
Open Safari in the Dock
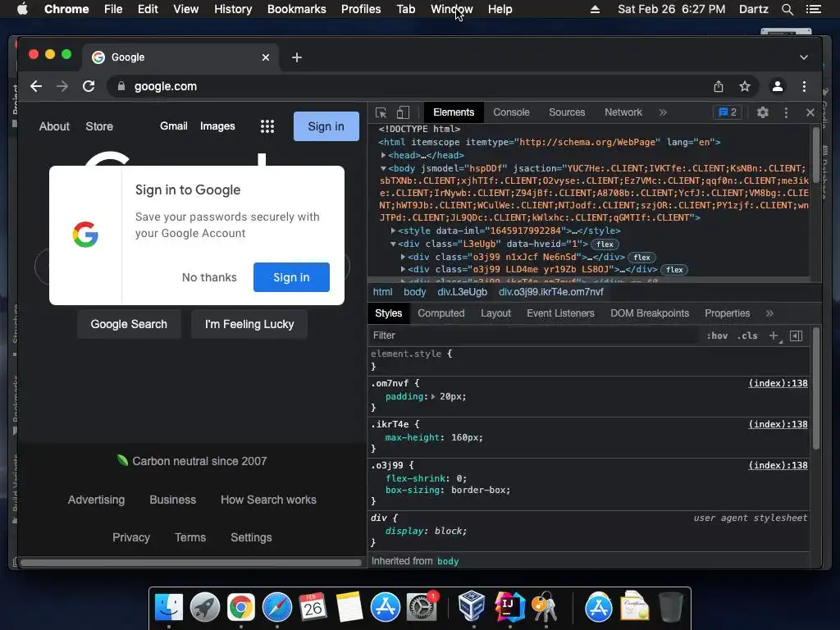[x=277, y=607]
